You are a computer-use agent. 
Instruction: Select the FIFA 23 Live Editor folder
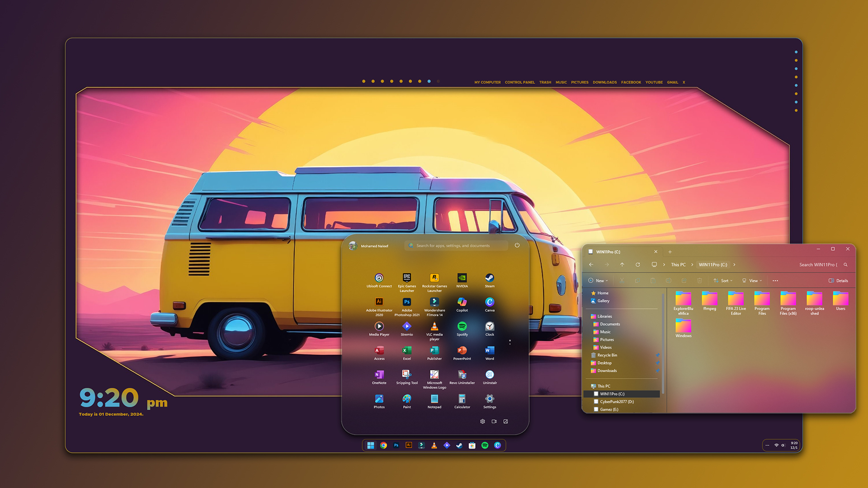pyautogui.click(x=736, y=303)
